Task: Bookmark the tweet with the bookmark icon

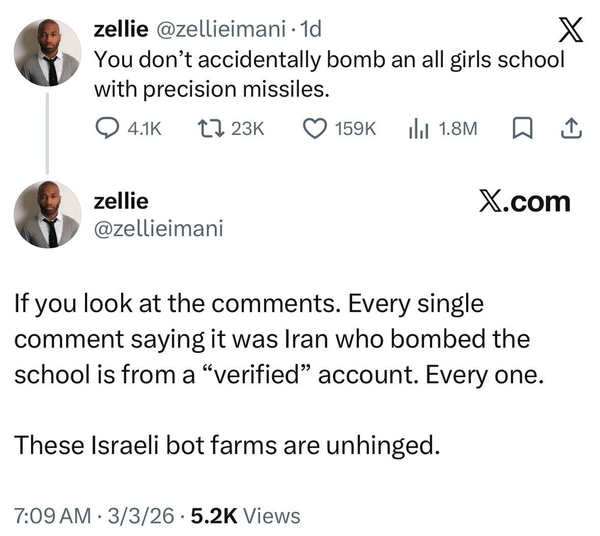Action: pos(522,129)
